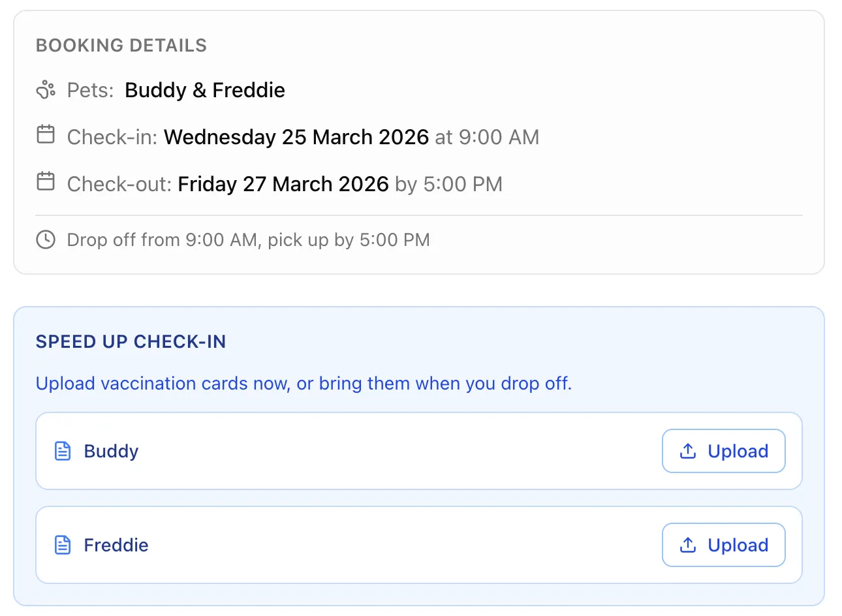
Task: Select the upload instructions text
Action: pos(303,384)
